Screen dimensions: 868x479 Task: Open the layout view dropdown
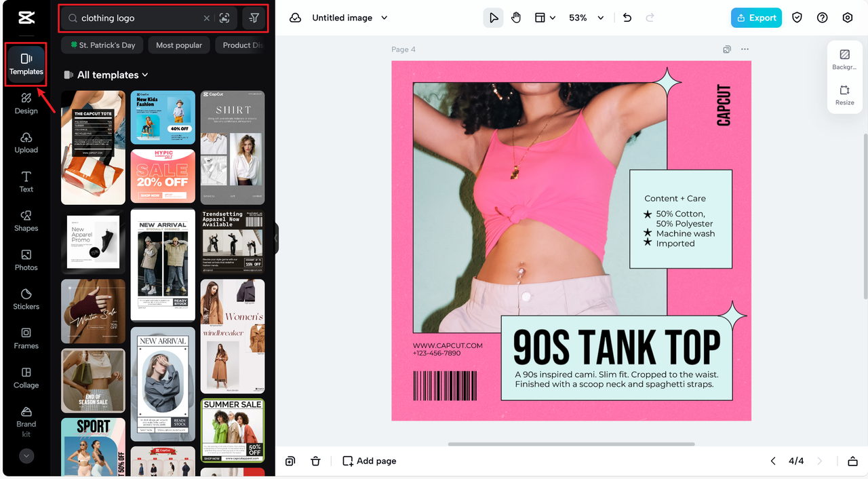pyautogui.click(x=545, y=18)
